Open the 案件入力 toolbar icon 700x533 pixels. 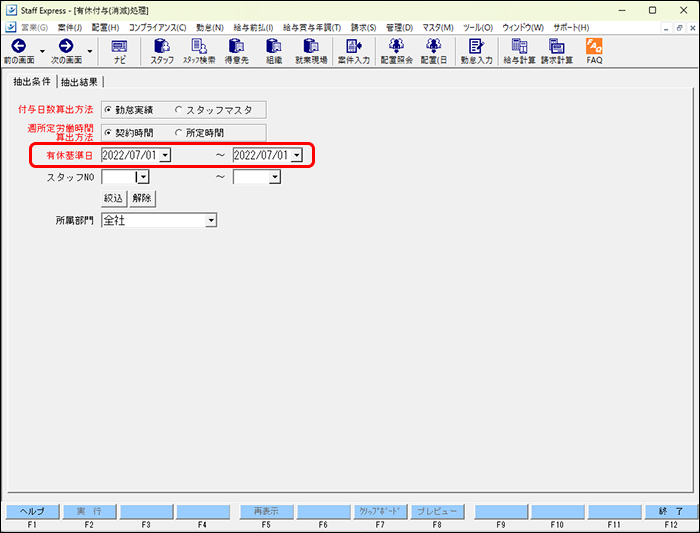tap(353, 50)
